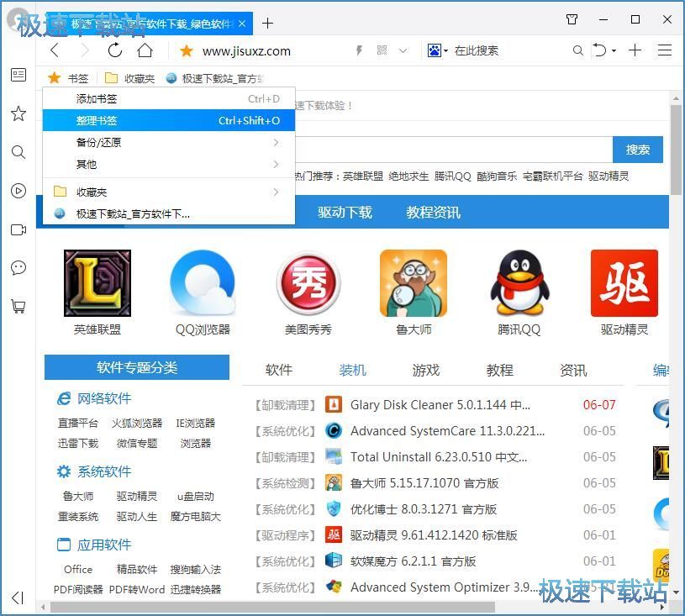685x616 pixels.
Task: Open Total Uninstall 6.23.0.510 link
Action: 439,457
